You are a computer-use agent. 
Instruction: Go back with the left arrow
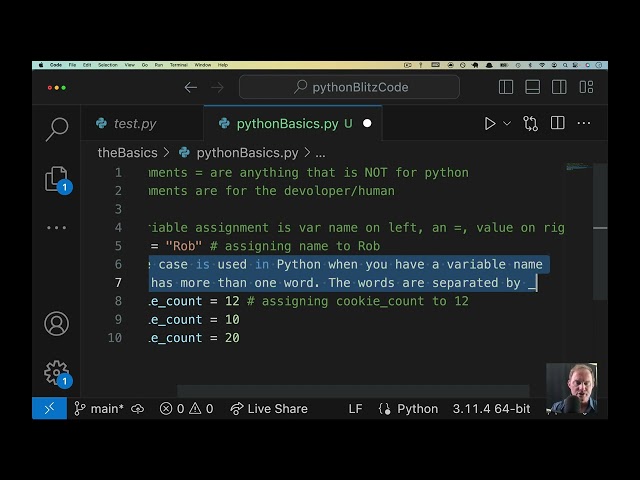point(191,87)
